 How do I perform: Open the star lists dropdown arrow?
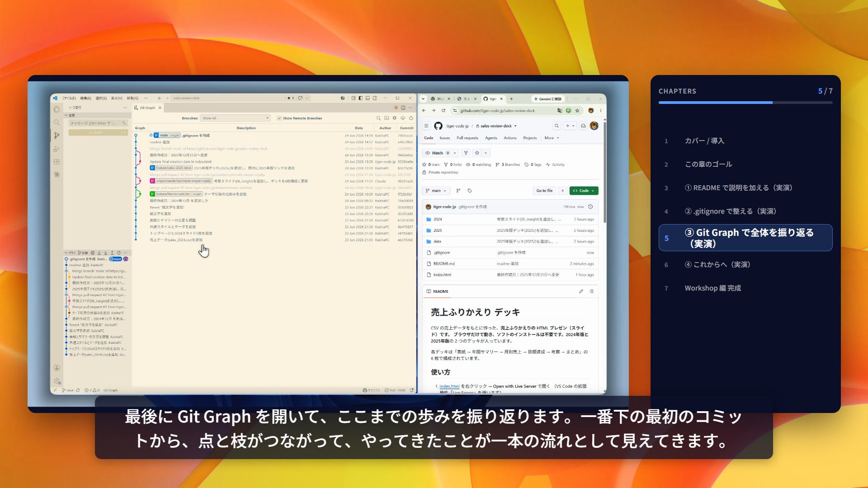tap(486, 153)
